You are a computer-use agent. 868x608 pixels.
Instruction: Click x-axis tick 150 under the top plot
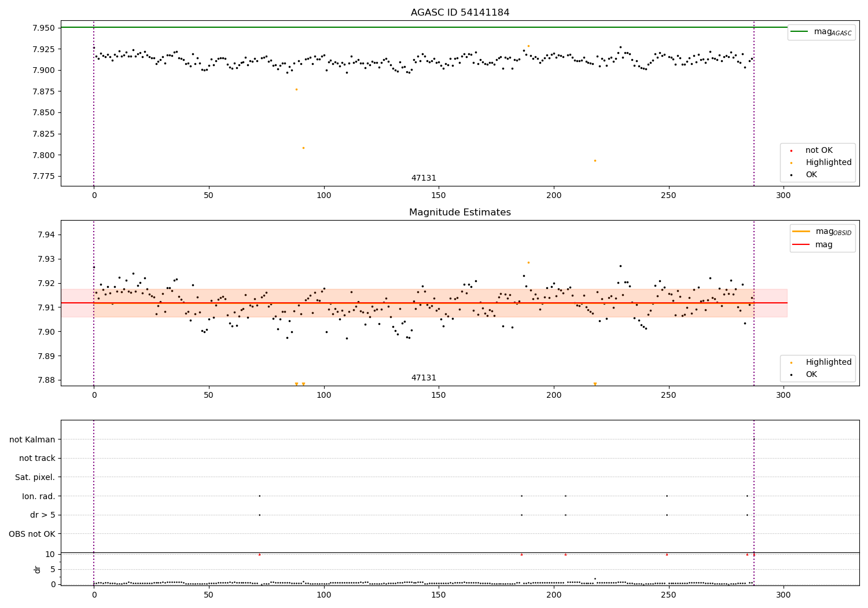(439, 195)
